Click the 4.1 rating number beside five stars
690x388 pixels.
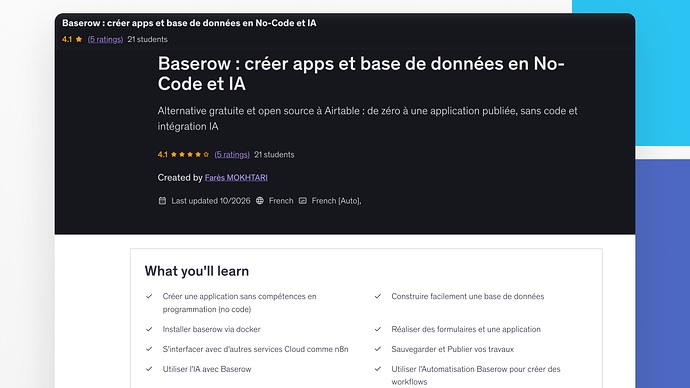(x=162, y=154)
